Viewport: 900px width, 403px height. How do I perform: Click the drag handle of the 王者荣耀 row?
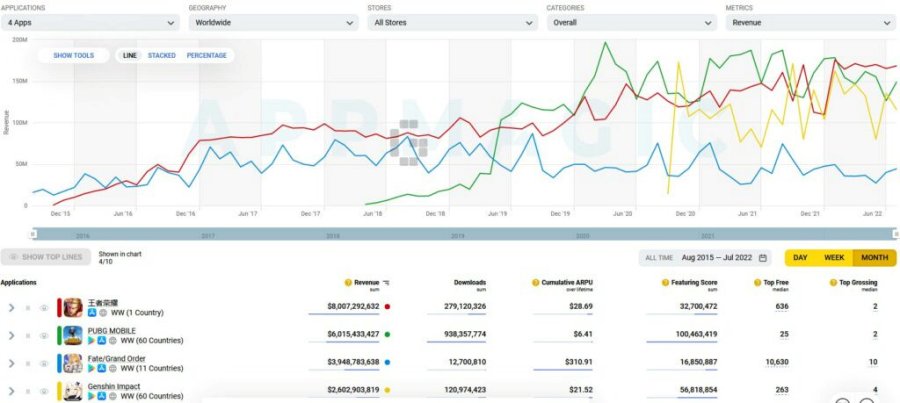tap(28, 308)
